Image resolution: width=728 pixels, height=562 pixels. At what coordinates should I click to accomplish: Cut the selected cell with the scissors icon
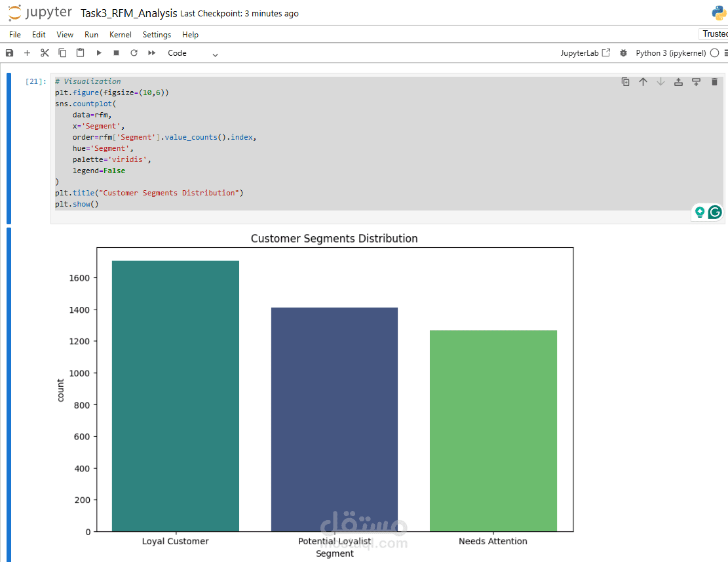[45, 53]
